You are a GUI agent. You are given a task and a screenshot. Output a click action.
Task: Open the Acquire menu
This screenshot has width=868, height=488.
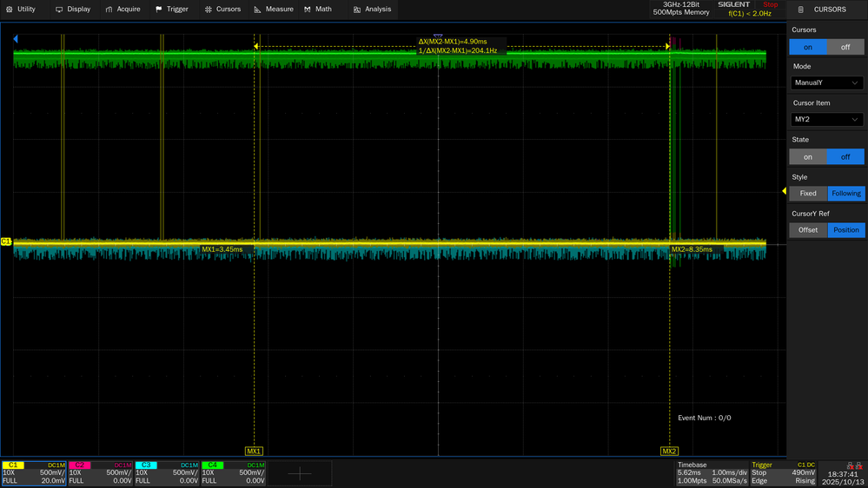[123, 10]
